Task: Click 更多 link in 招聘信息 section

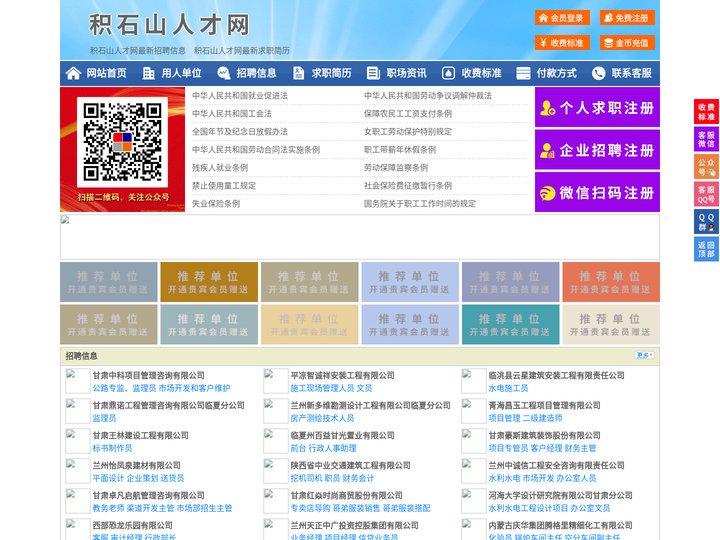Action: tap(644, 355)
